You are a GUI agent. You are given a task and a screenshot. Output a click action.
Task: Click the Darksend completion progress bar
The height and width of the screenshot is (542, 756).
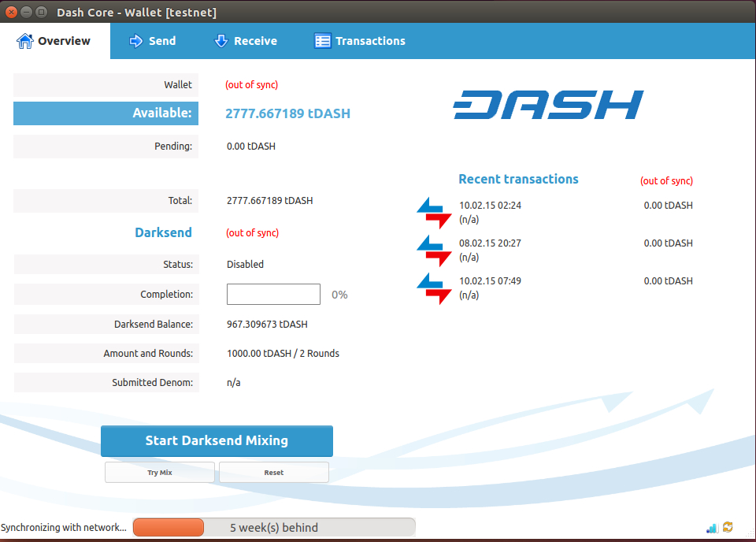pyautogui.click(x=273, y=294)
